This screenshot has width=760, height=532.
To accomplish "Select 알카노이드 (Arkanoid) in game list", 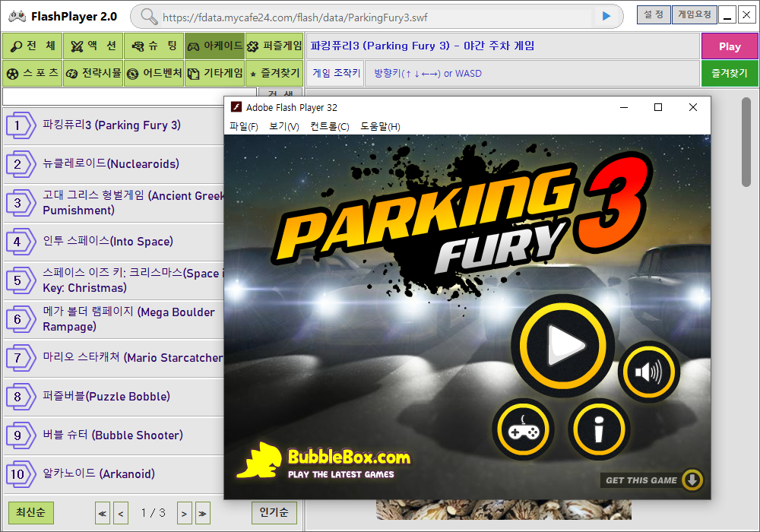I will pos(114,474).
